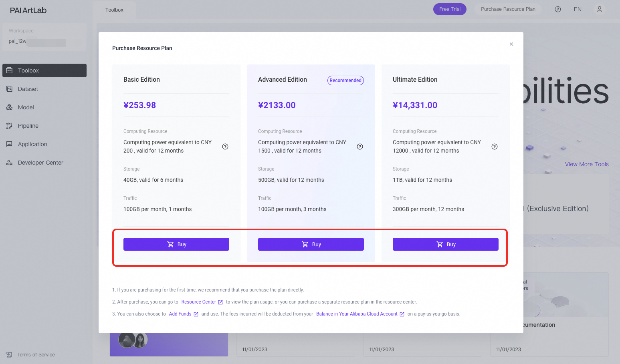
Task: Select the Dataset section in the sidebar
Action: tap(28, 88)
